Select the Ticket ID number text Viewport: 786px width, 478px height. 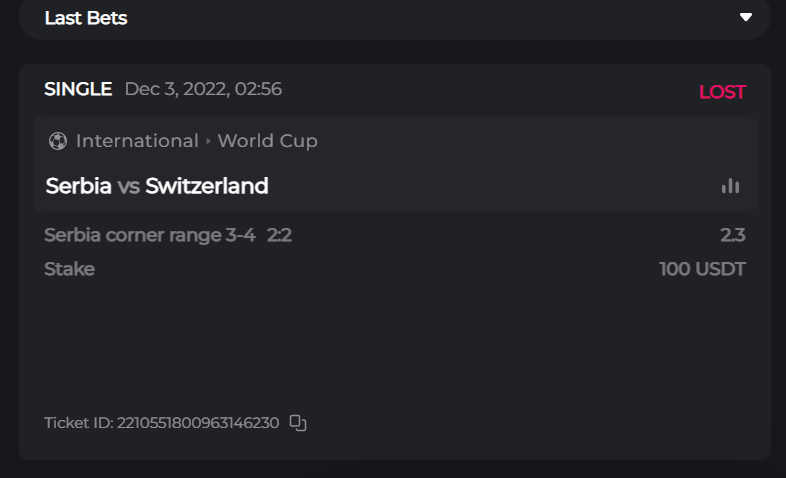pos(198,423)
